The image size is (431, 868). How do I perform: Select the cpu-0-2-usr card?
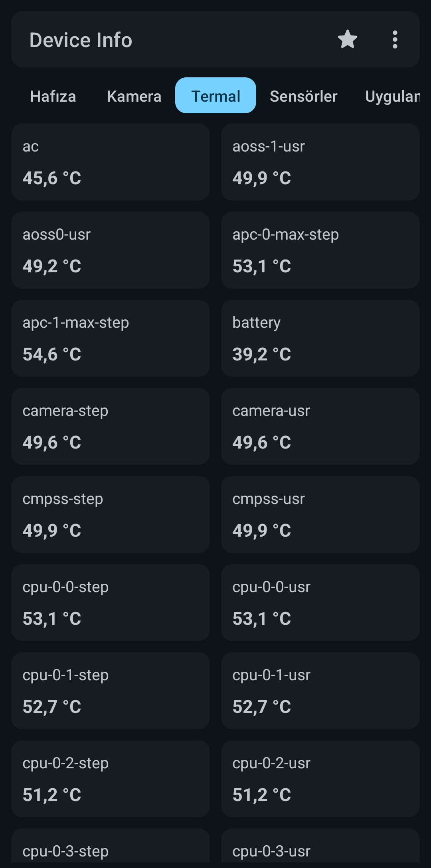coord(320,779)
